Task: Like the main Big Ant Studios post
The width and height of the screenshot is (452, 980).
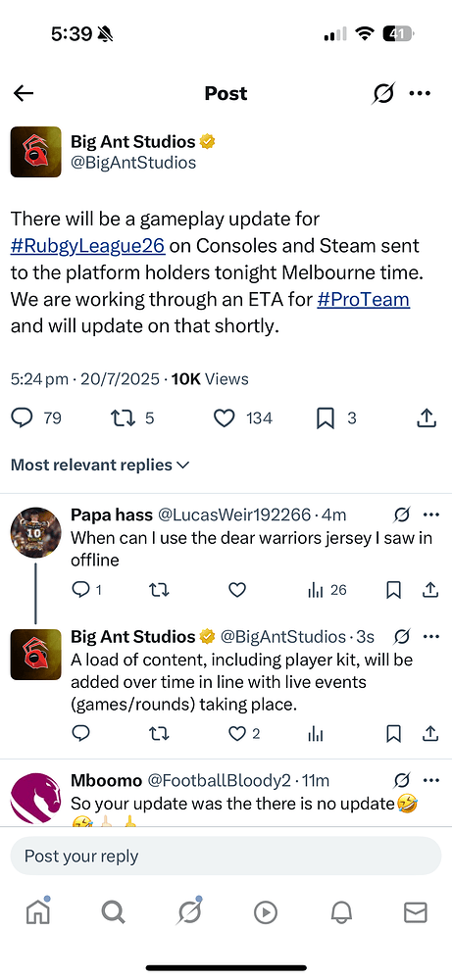Action: 224,417
